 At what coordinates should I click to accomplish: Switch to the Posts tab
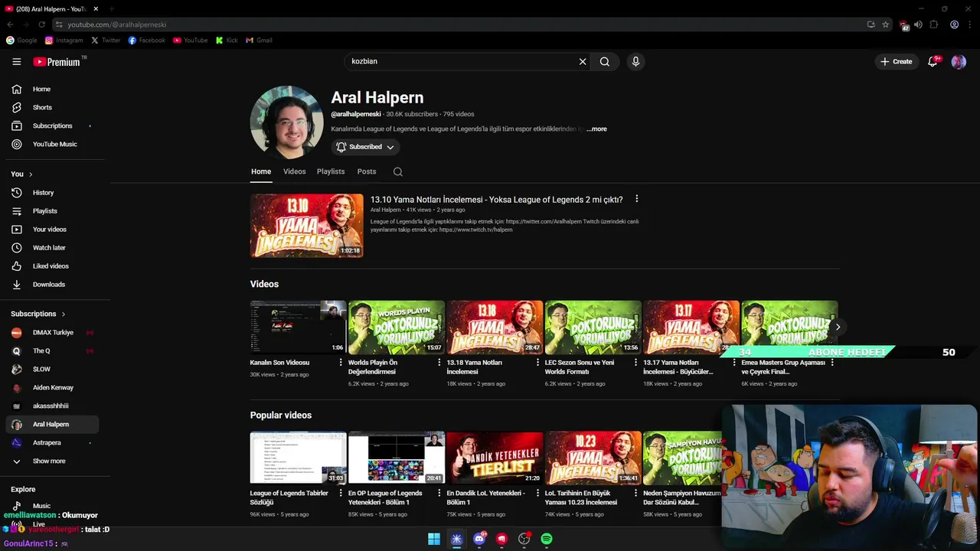pyautogui.click(x=367, y=172)
